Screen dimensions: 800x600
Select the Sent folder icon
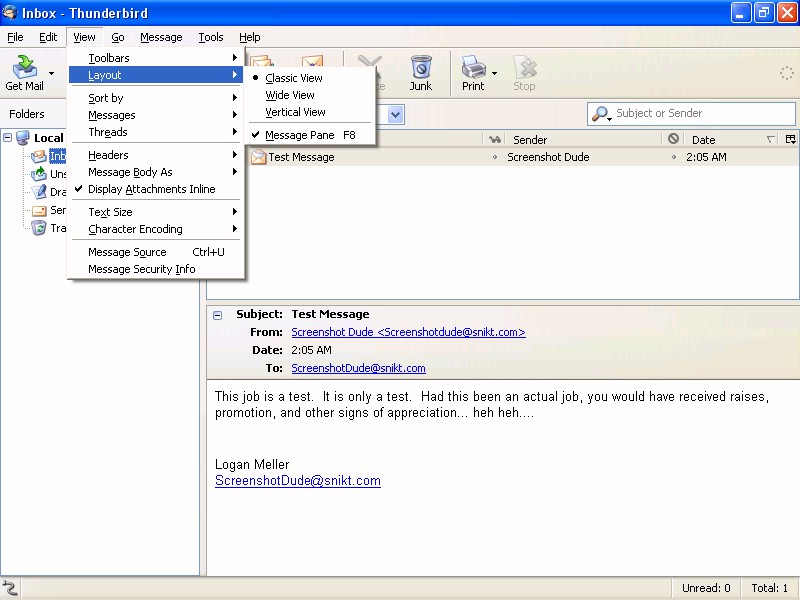39,210
